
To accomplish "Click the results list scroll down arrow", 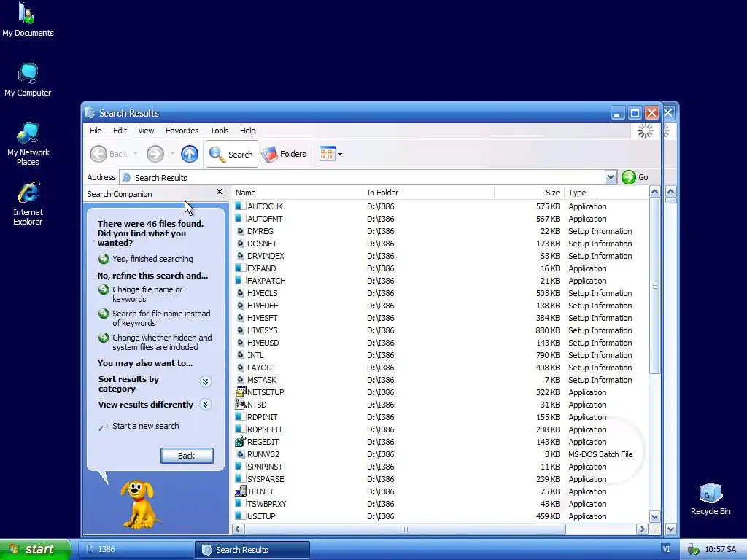I will pyautogui.click(x=654, y=517).
